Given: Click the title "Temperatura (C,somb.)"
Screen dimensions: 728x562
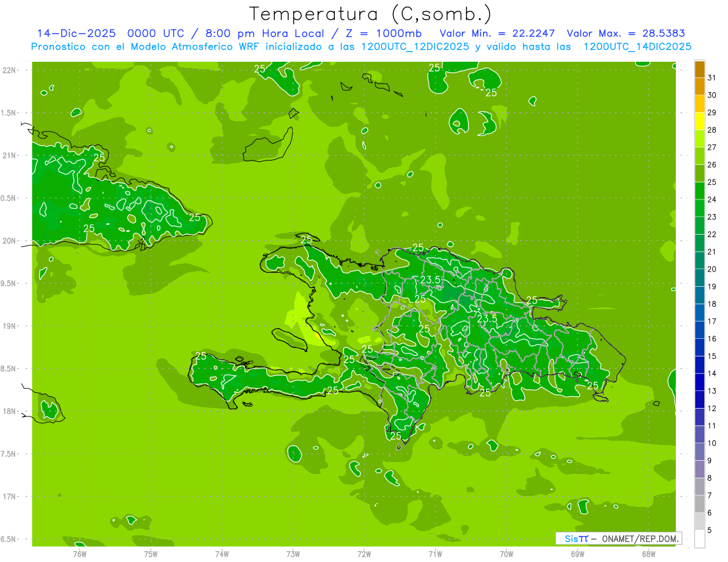Looking at the screenshot, I should click(370, 13).
